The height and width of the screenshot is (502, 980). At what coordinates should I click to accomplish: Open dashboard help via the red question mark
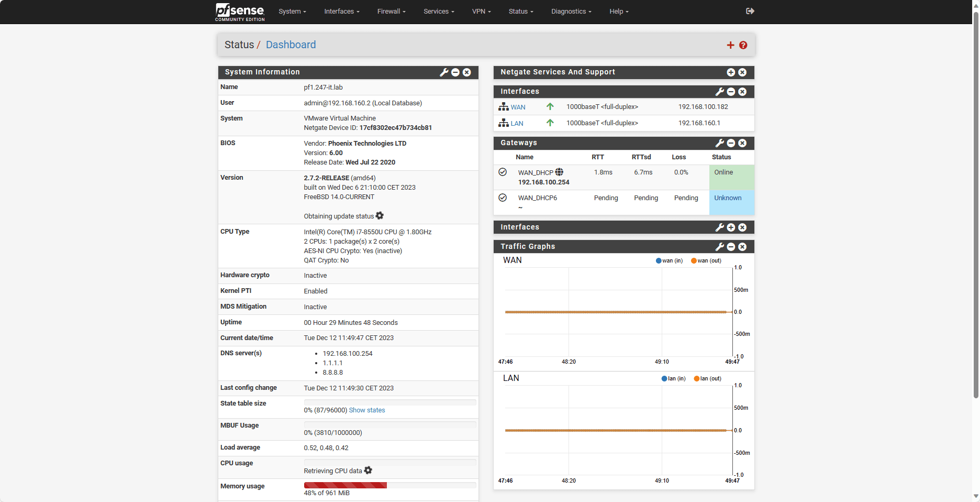tap(743, 45)
